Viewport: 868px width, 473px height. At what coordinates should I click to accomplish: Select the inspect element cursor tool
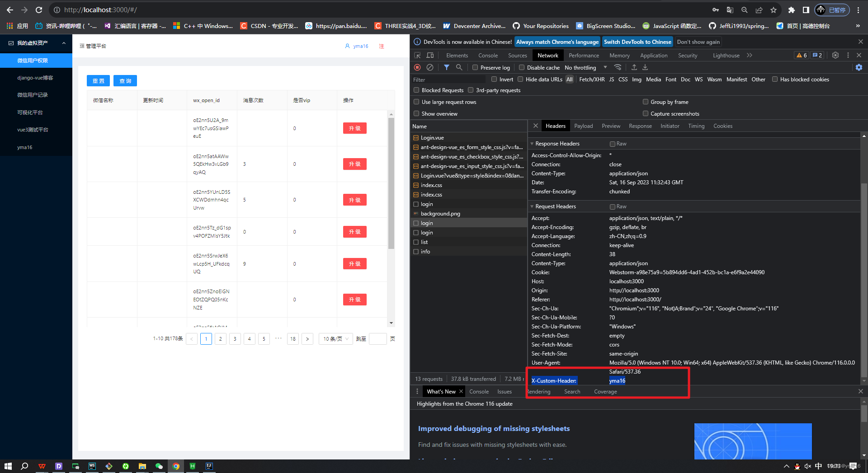[x=417, y=55]
